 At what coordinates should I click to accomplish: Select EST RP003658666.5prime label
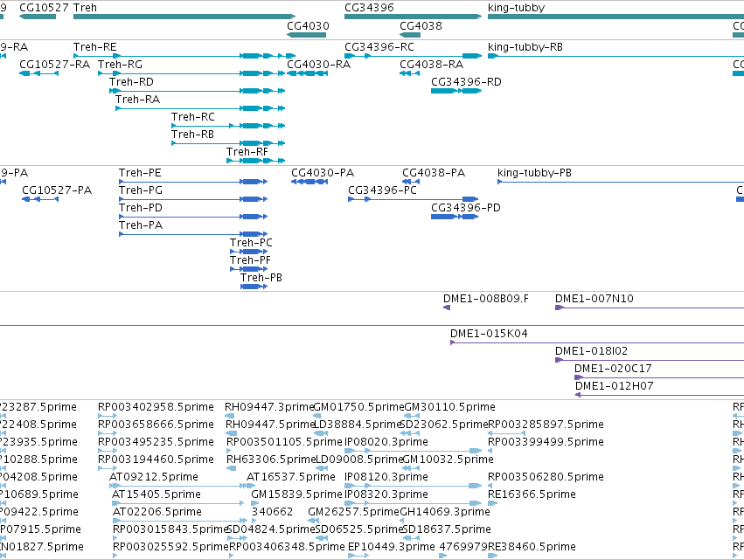coord(156,425)
